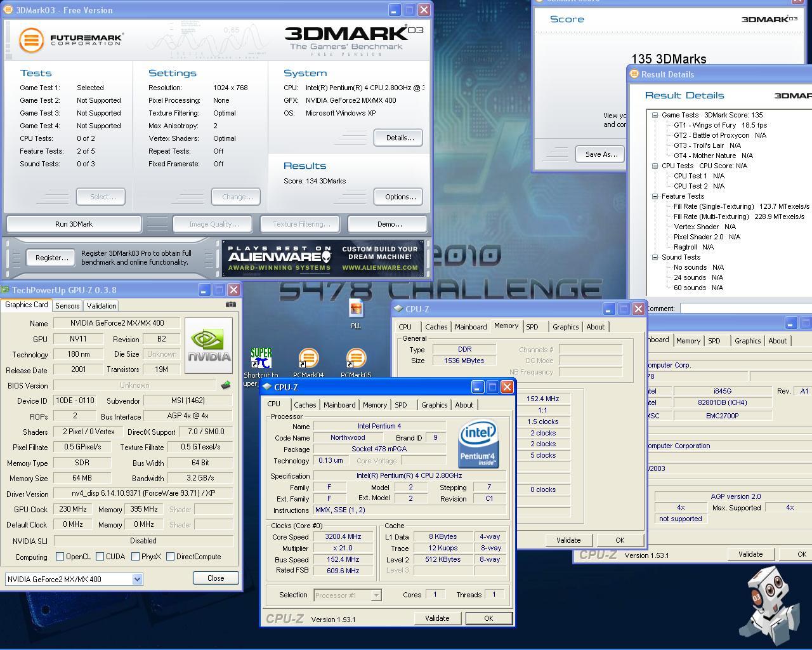This screenshot has height=650, width=812.
Task: Click the GPU-Z title bar icon
Action: [x=6, y=290]
